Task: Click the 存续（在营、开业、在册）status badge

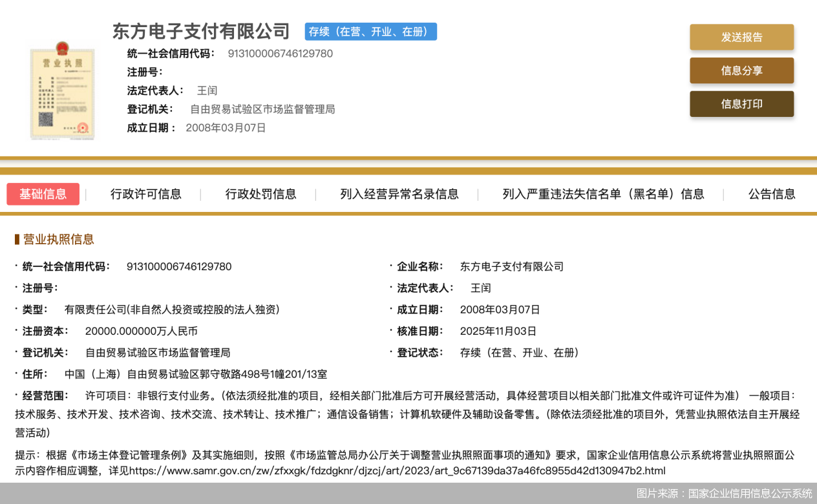Action: [x=370, y=31]
